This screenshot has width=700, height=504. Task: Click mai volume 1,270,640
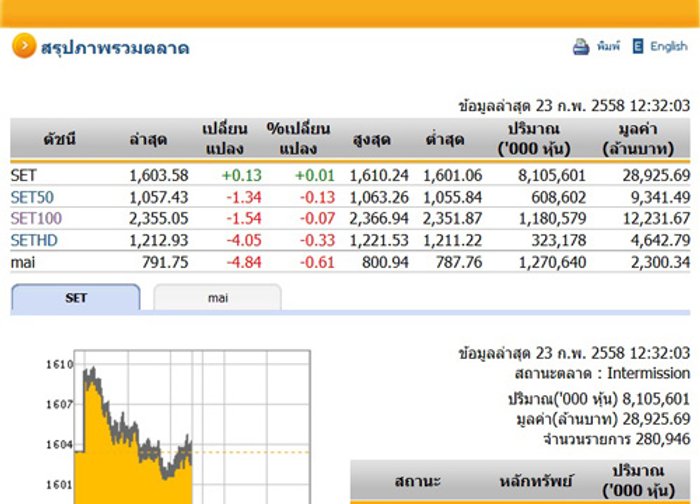pos(552,262)
